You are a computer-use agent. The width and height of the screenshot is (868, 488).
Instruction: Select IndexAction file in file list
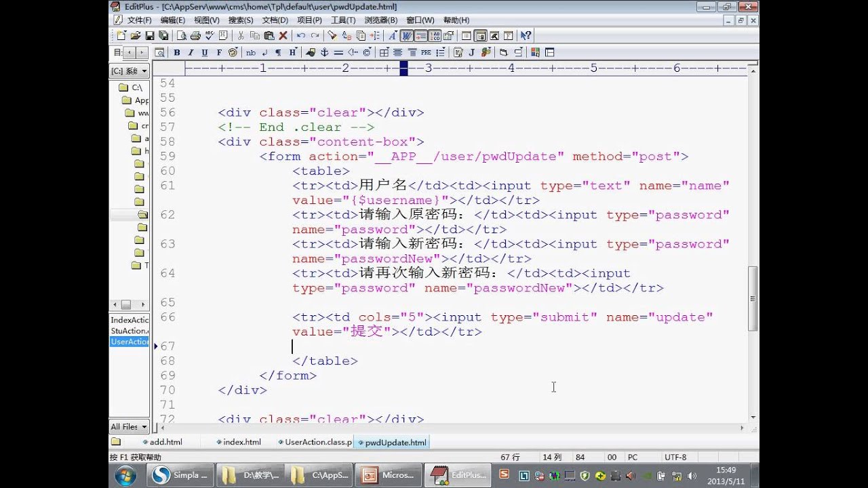click(x=130, y=320)
